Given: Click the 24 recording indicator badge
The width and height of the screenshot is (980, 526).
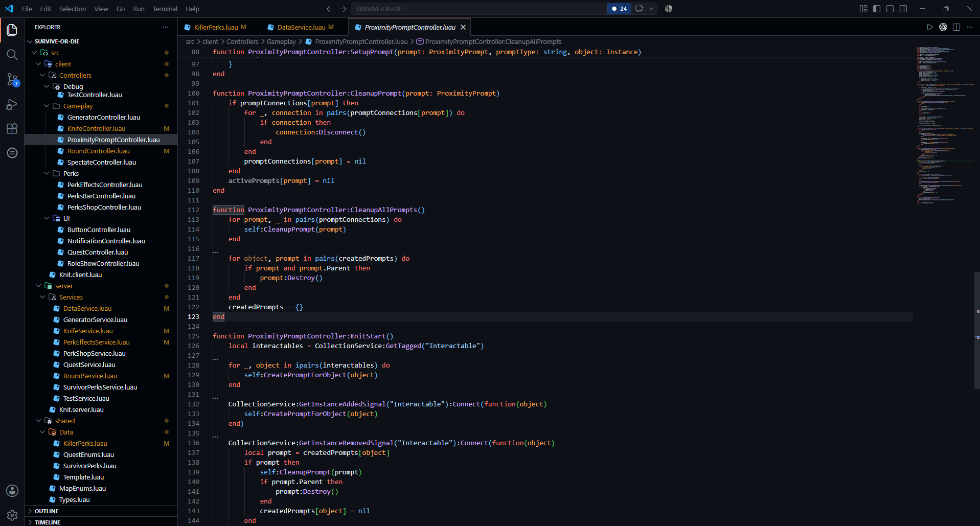Looking at the screenshot, I should click(620, 9).
